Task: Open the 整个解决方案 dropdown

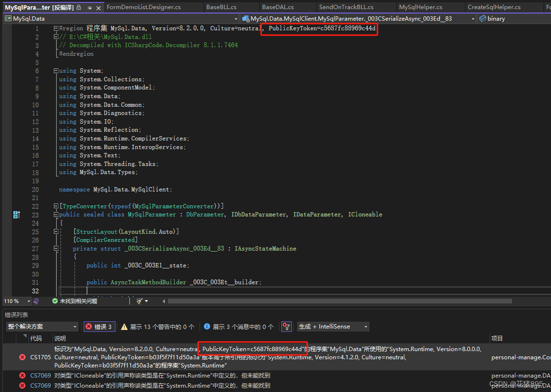Action: click(x=42, y=327)
